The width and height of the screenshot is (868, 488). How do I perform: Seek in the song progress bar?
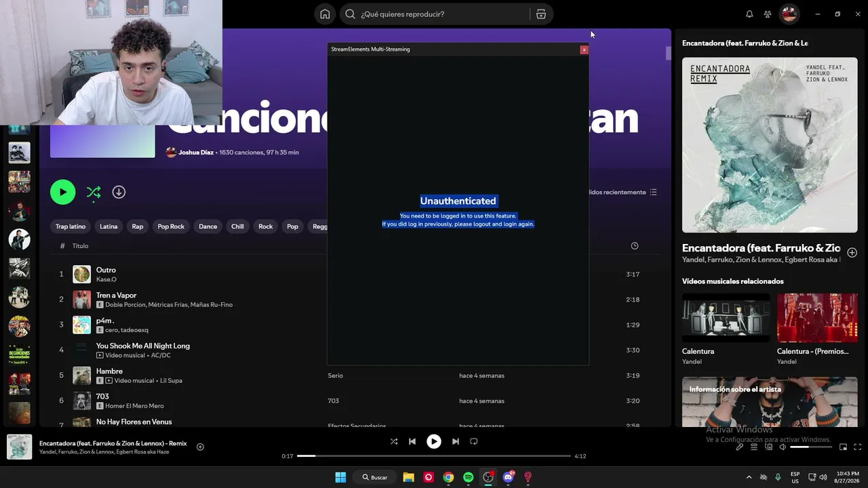[434, 456]
